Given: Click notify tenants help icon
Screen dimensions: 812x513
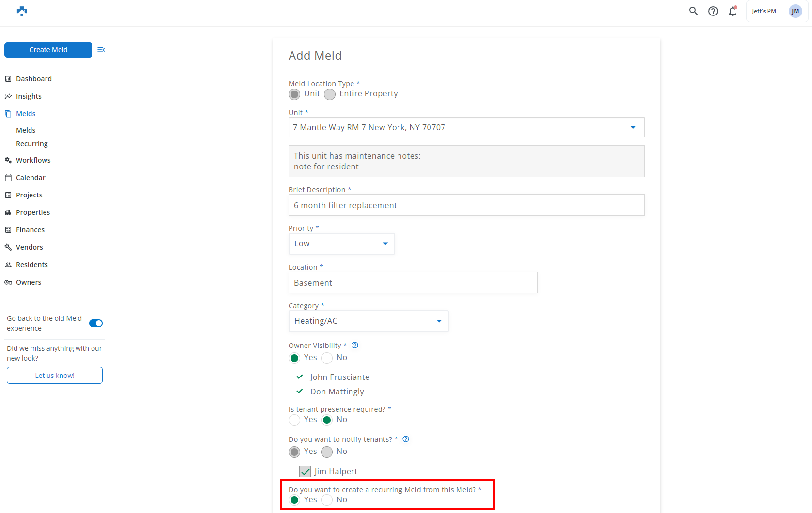Looking at the screenshot, I should [406, 439].
